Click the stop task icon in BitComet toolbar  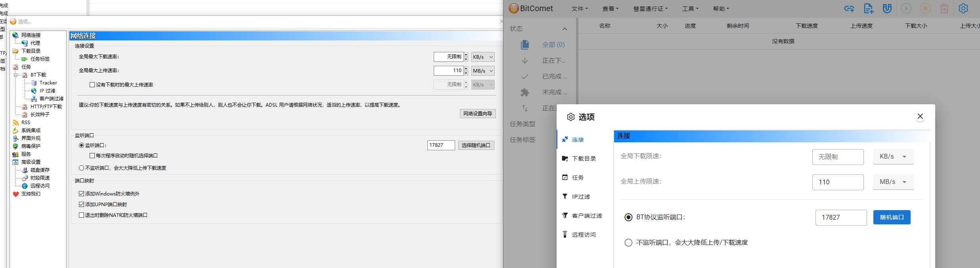coord(925,9)
